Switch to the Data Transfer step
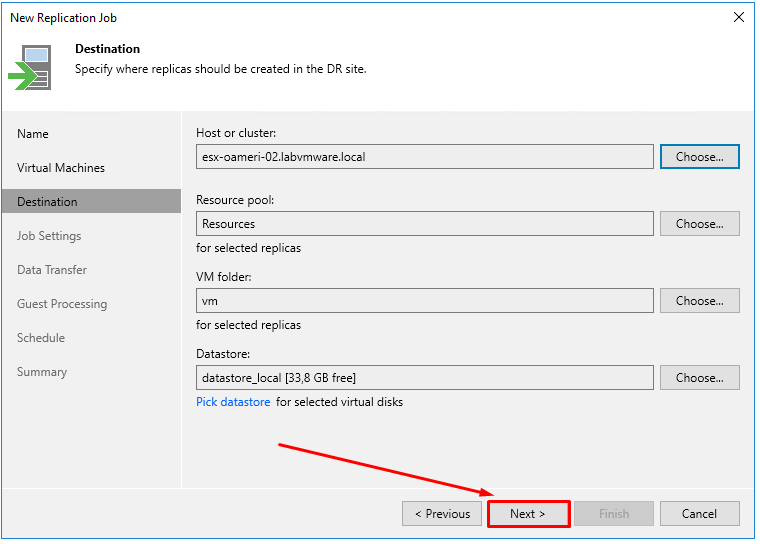The height and width of the screenshot is (544, 760). coord(52,270)
